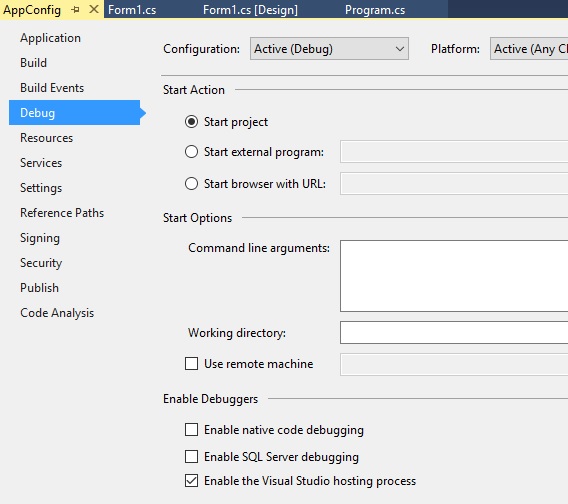Open the Application settings page

[x=50, y=38]
